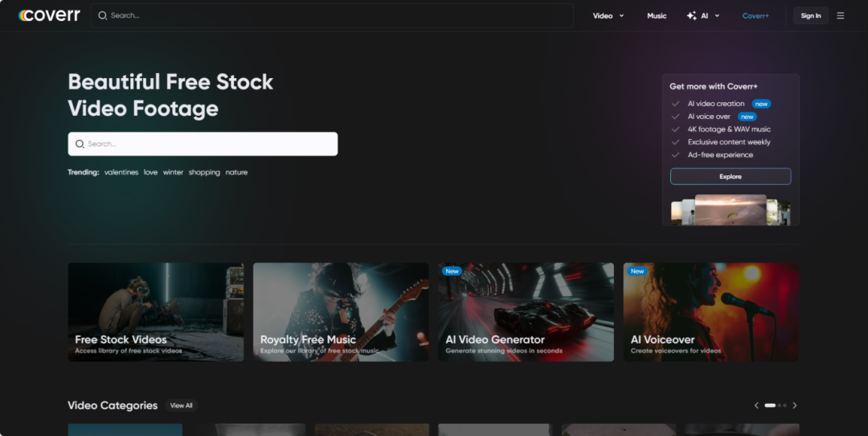
Task: Select the trending tag nature
Action: click(x=236, y=172)
